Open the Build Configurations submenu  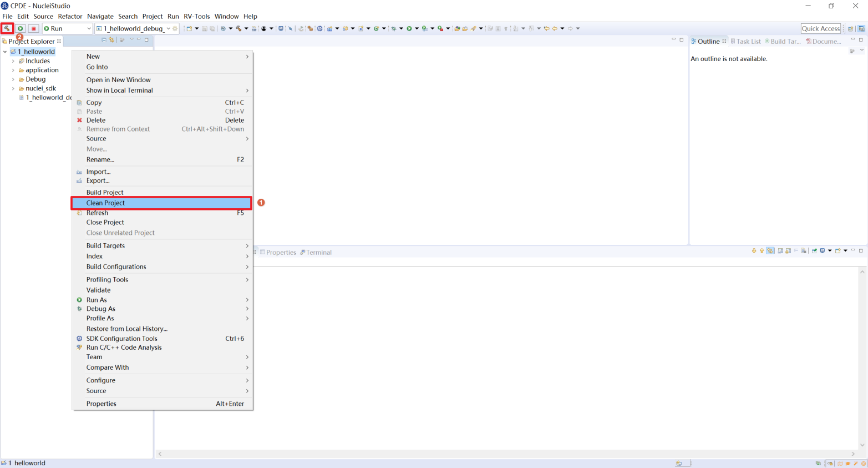pyautogui.click(x=162, y=267)
